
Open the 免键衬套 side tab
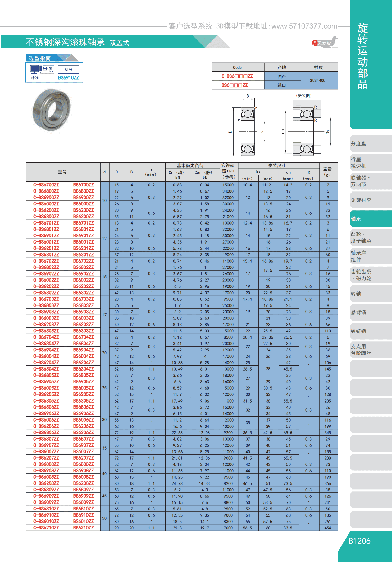(371, 200)
